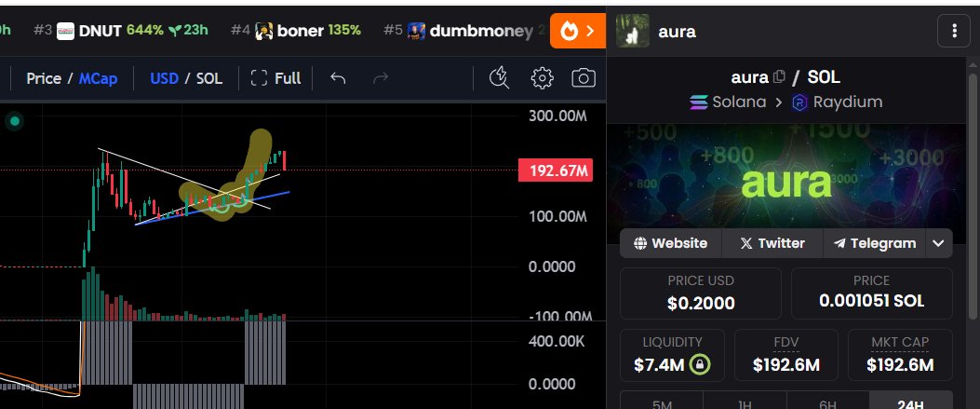
Task: Click the 100.00M axis label
Action: point(557,217)
